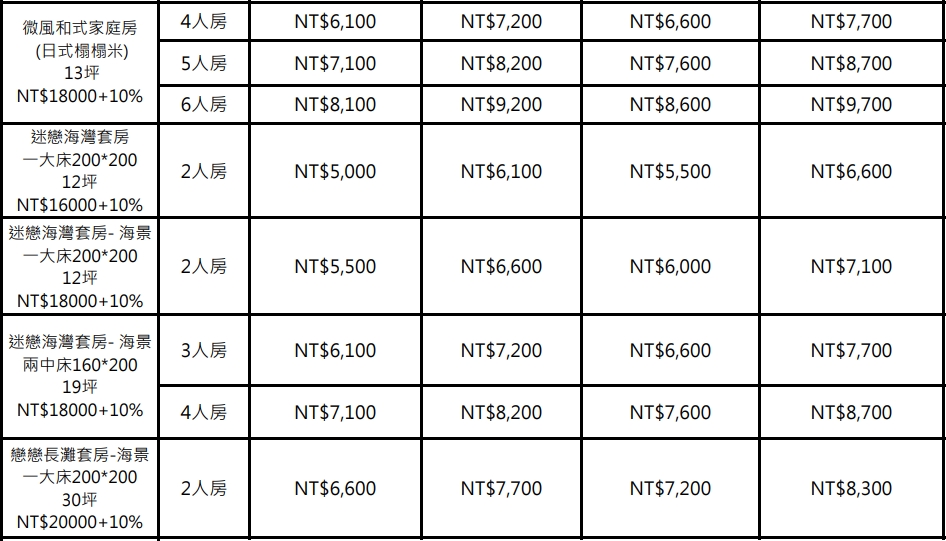This screenshot has width=946, height=541.
Task: Select the NT$9,700 price cell
Action: (851, 104)
